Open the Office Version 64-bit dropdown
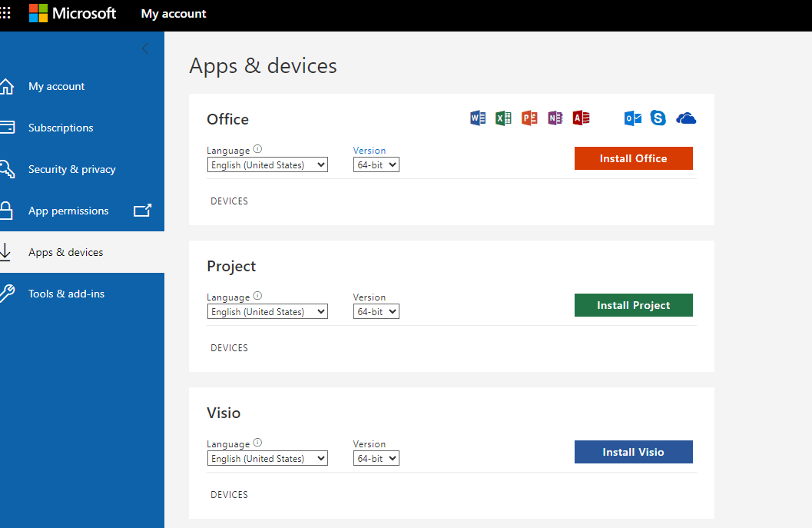Viewport: 812px width, 528px height. tap(376, 164)
